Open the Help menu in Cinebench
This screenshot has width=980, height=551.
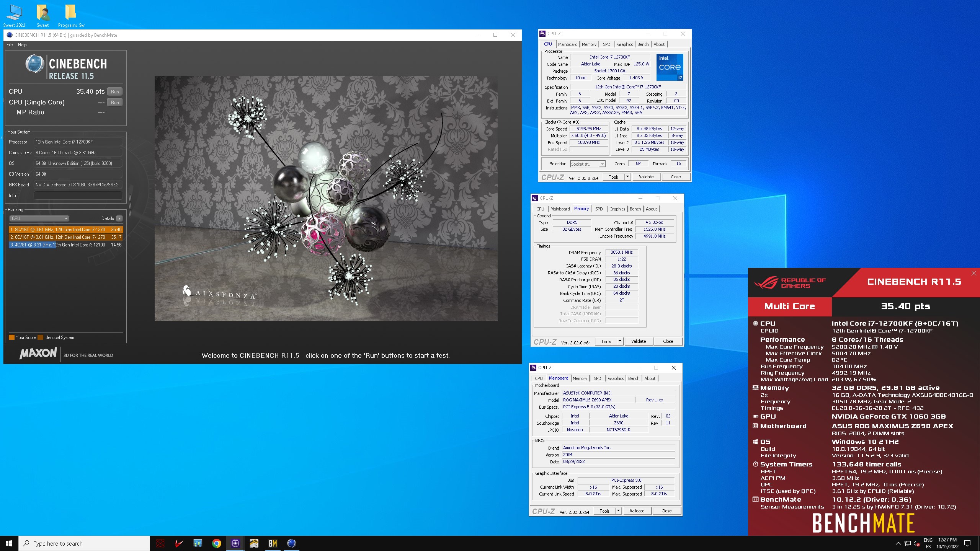coord(22,45)
